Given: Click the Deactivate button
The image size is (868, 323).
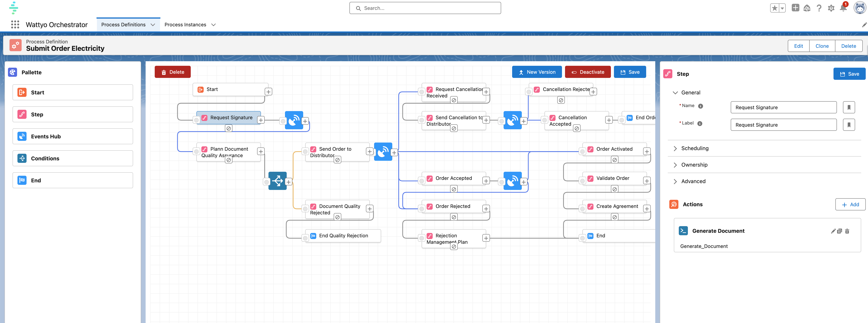Looking at the screenshot, I should click(588, 72).
